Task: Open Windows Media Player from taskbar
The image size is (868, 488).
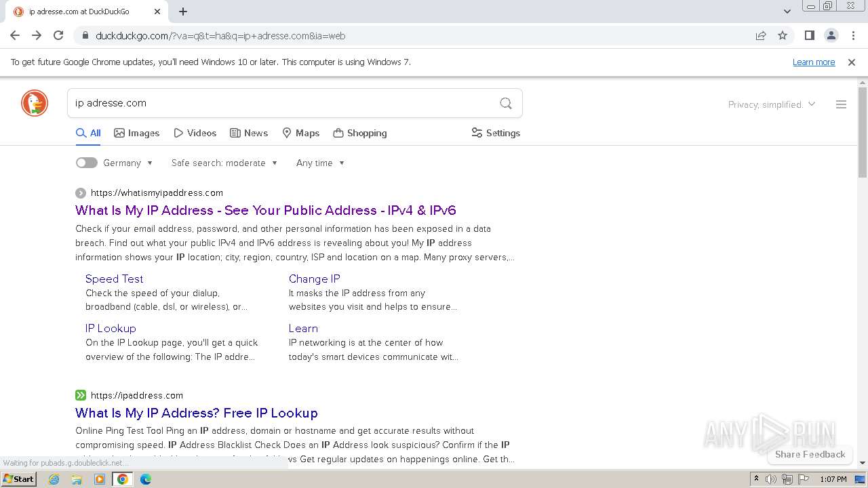Action: pos(100,479)
